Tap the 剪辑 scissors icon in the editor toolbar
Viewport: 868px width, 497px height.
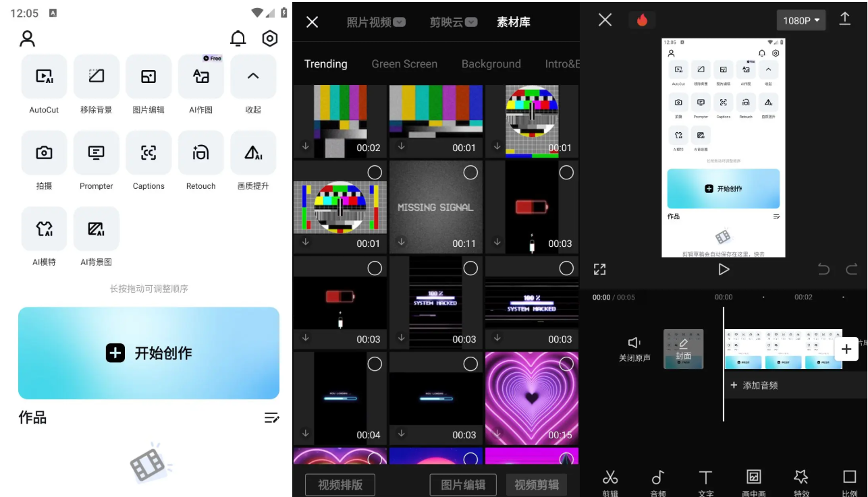(x=609, y=479)
